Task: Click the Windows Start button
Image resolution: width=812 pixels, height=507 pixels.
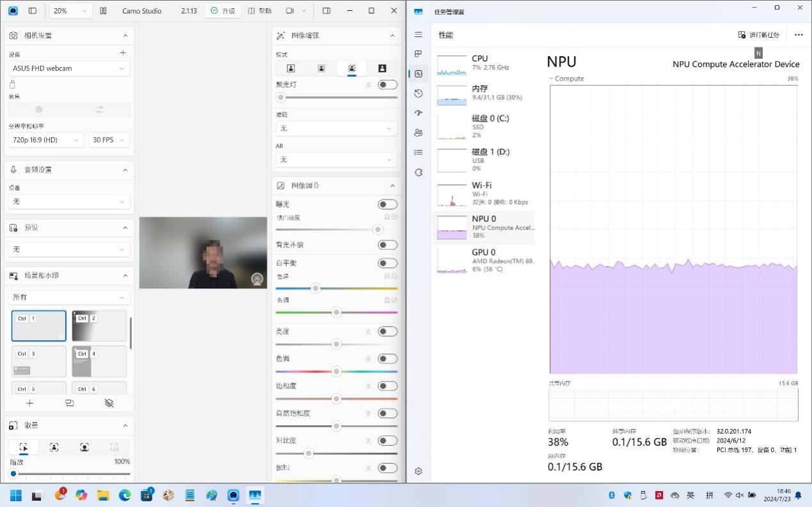Action: pos(16,495)
